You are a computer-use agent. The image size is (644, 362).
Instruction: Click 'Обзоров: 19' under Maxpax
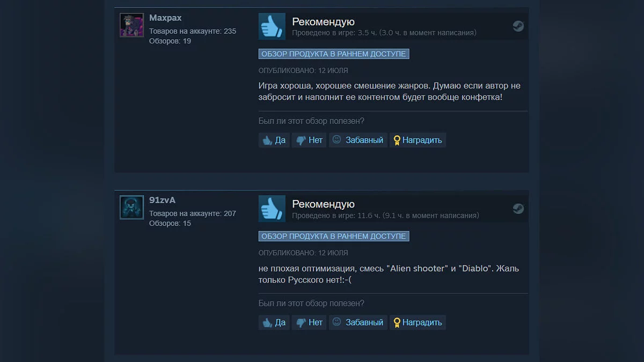[x=170, y=41]
